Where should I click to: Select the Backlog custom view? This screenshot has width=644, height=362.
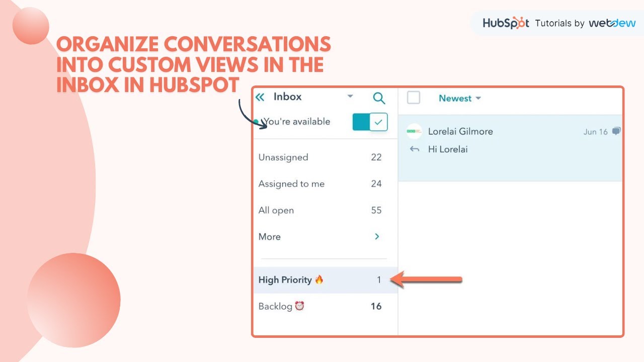[x=325, y=306]
